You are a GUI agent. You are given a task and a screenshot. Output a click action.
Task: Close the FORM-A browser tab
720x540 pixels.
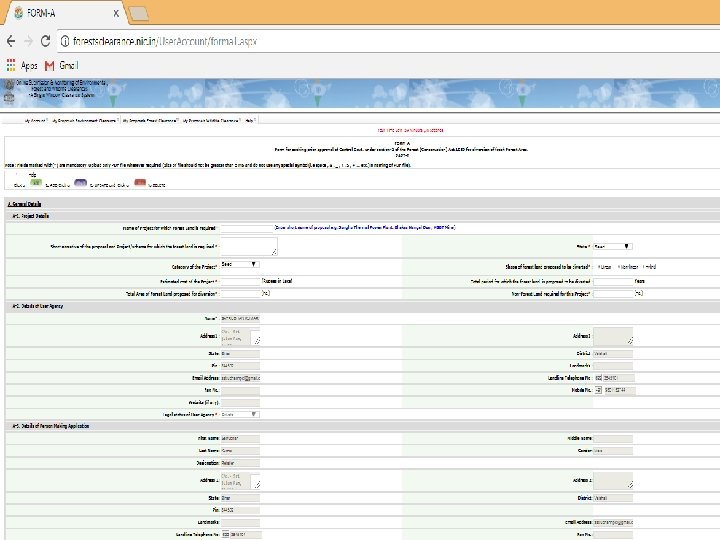[116, 13]
